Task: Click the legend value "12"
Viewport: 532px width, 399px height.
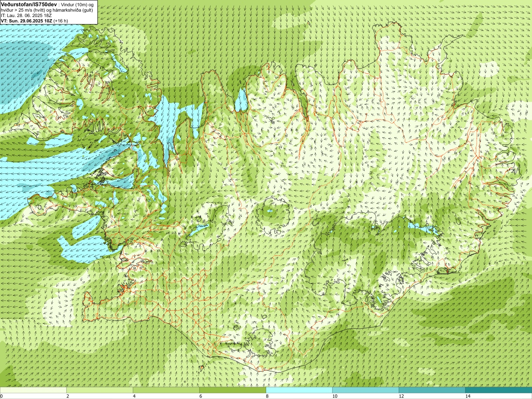Action: click(401, 396)
